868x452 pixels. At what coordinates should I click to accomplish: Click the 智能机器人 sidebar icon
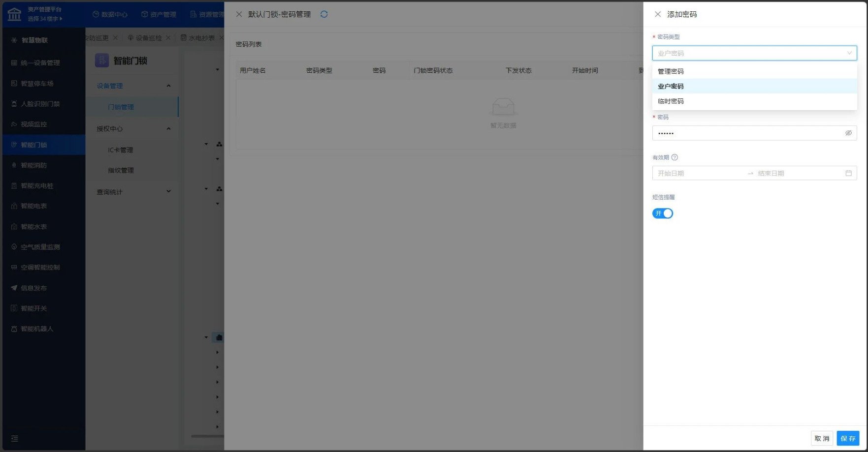pyautogui.click(x=14, y=329)
